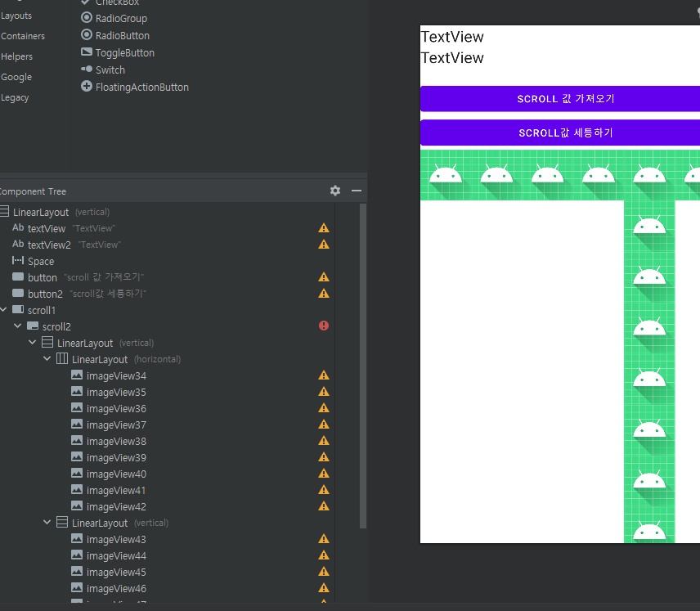Open the Google palette category
Image resolution: width=700 pixels, height=611 pixels.
pos(16,77)
